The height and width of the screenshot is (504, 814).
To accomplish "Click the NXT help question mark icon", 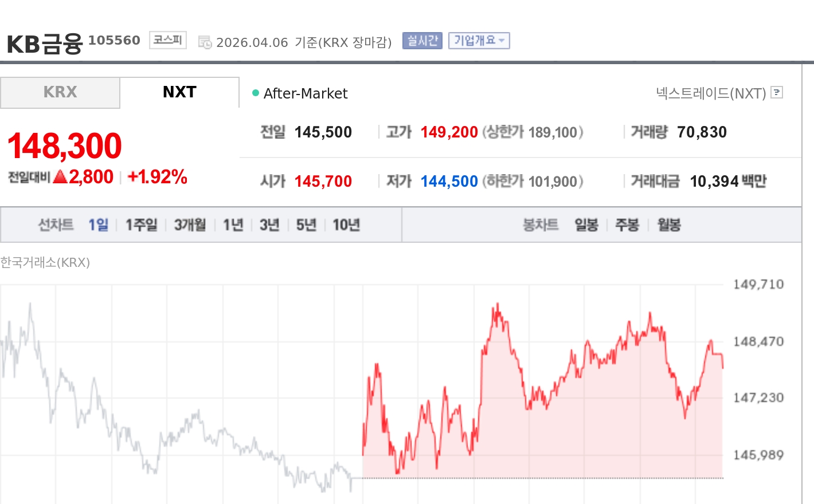I will 777,93.
